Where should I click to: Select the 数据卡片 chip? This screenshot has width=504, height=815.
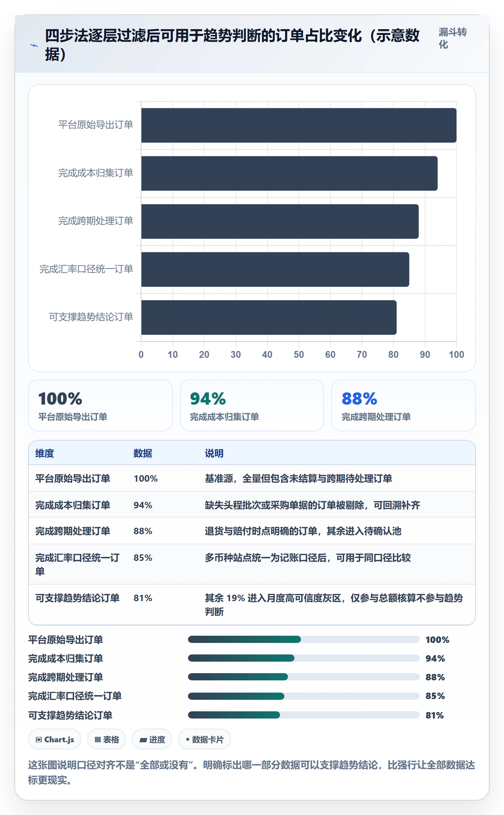(x=204, y=739)
